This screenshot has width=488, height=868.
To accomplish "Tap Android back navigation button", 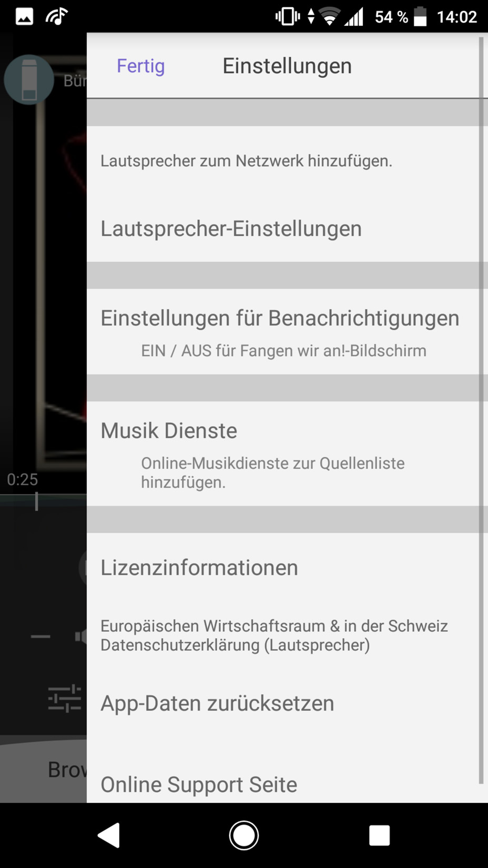I will pos(109,835).
